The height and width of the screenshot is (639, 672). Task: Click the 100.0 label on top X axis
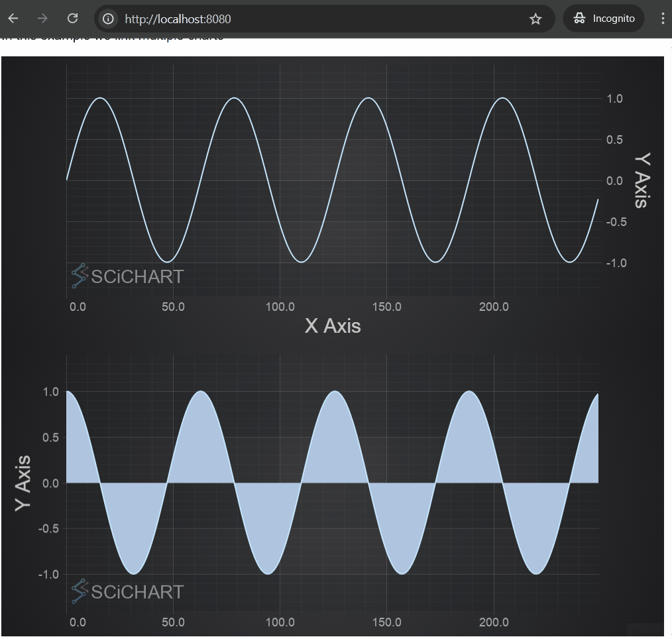[280, 307]
